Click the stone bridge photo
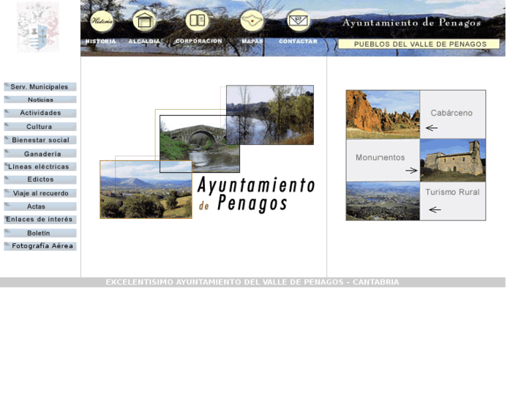 pos(200,143)
